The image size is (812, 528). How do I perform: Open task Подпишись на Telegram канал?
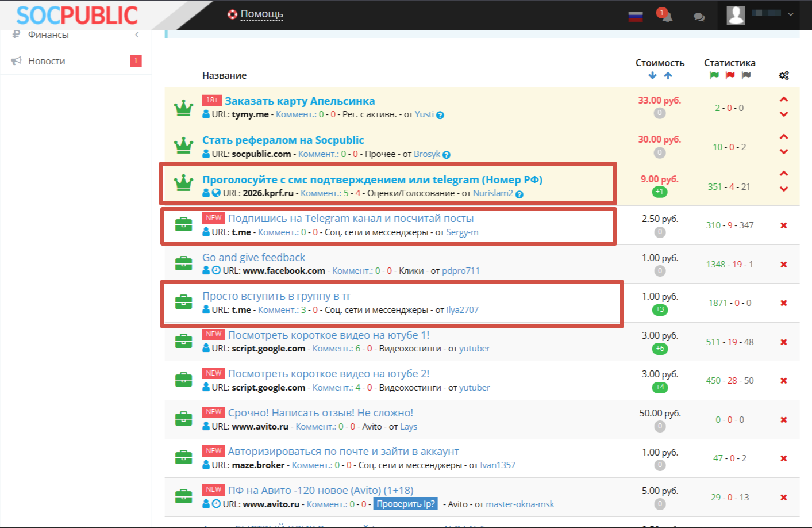pyautogui.click(x=351, y=219)
